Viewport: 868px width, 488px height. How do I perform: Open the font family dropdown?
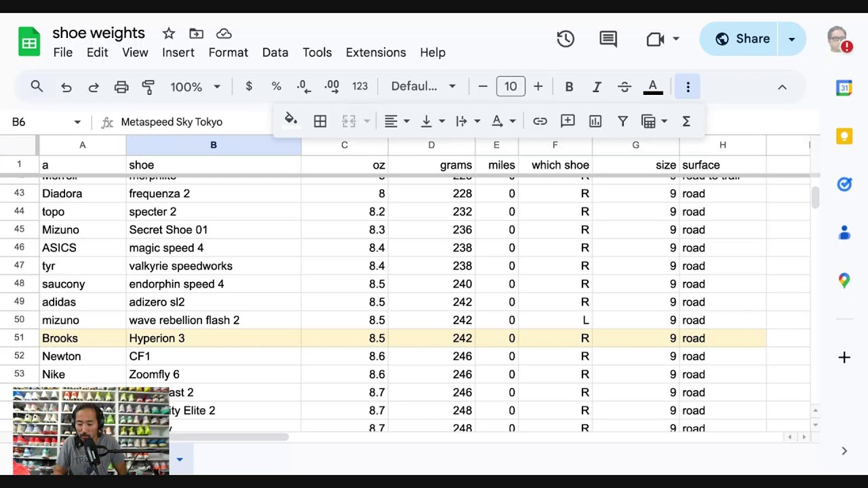423,87
